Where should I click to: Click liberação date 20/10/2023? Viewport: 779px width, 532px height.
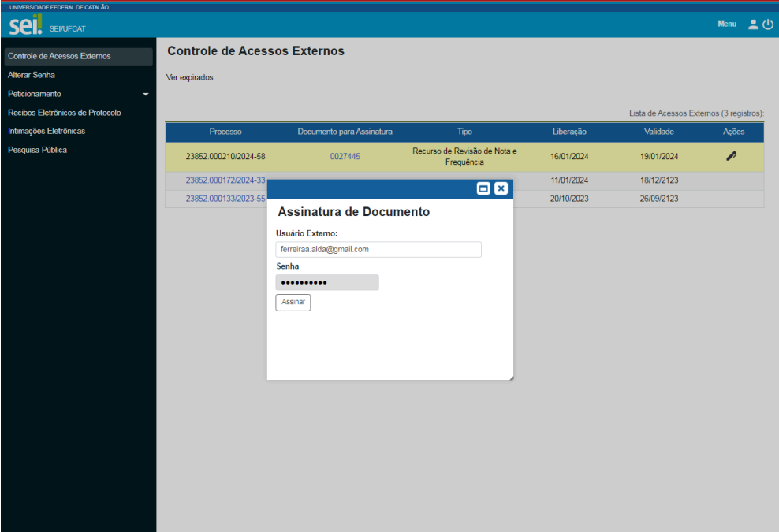point(569,199)
